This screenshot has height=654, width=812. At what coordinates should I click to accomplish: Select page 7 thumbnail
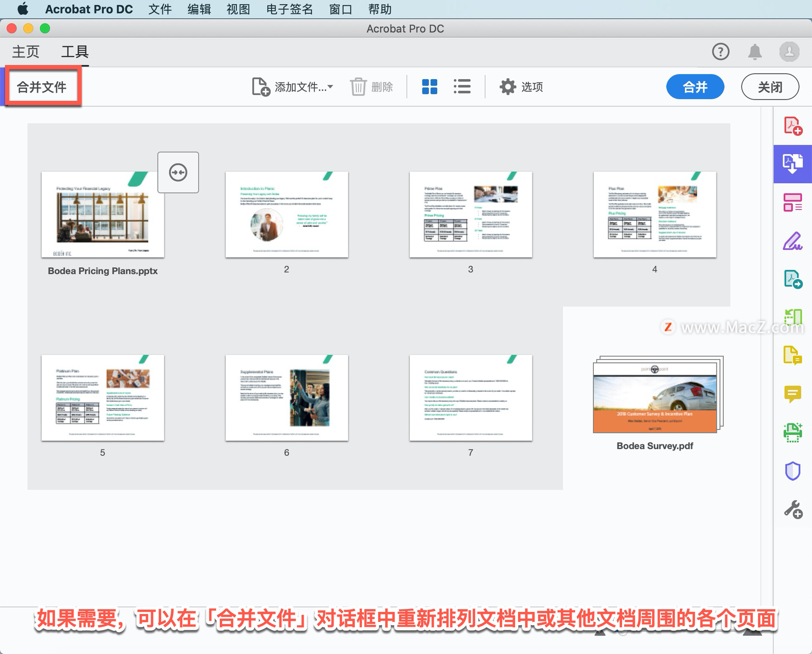point(471,398)
